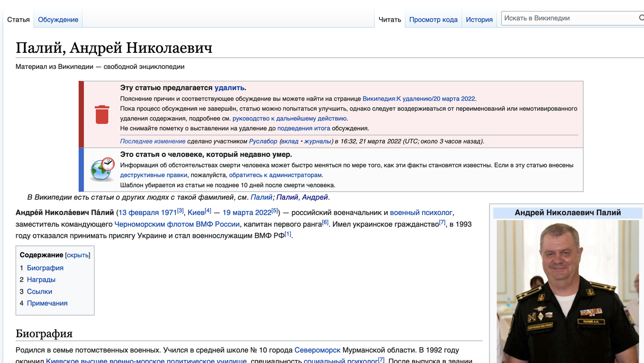Viewport: 644px width, 363px height.
Task: Jump to Ссылки in the contents
Action: [x=40, y=292]
